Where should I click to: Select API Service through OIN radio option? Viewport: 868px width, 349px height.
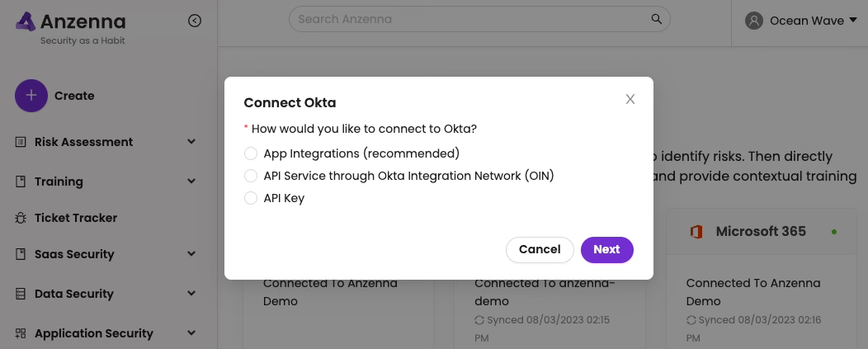pyautogui.click(x=251, y=176)
